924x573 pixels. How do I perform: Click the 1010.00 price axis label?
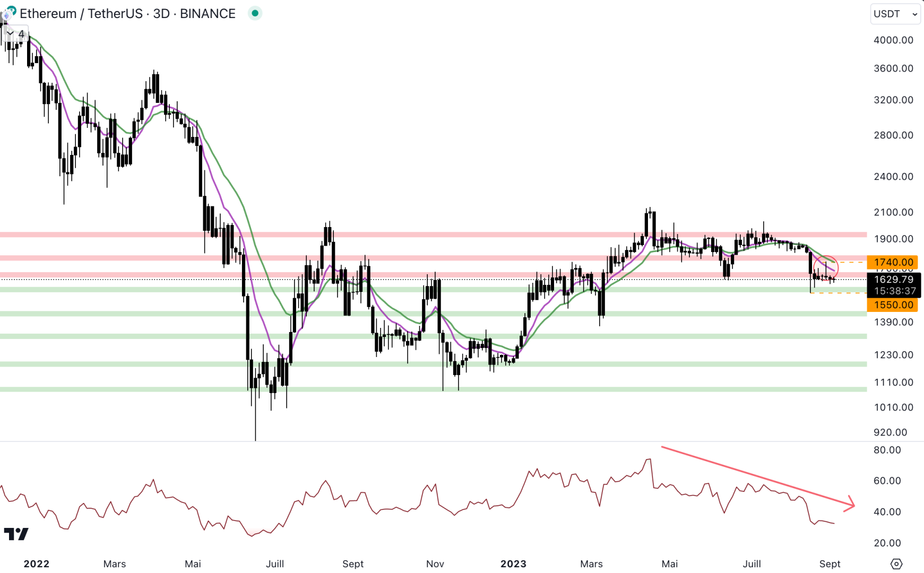(894, 407)
